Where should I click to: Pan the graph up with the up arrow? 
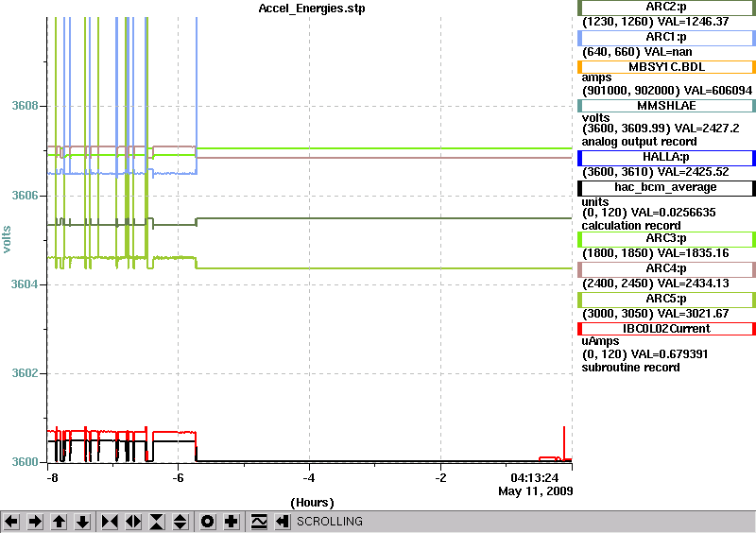(x=59, y=522)
